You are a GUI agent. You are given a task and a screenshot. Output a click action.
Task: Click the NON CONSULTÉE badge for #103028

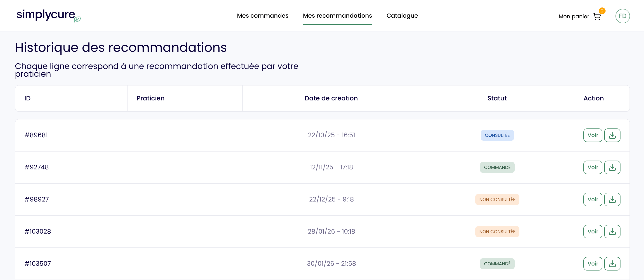pos(497,231)
